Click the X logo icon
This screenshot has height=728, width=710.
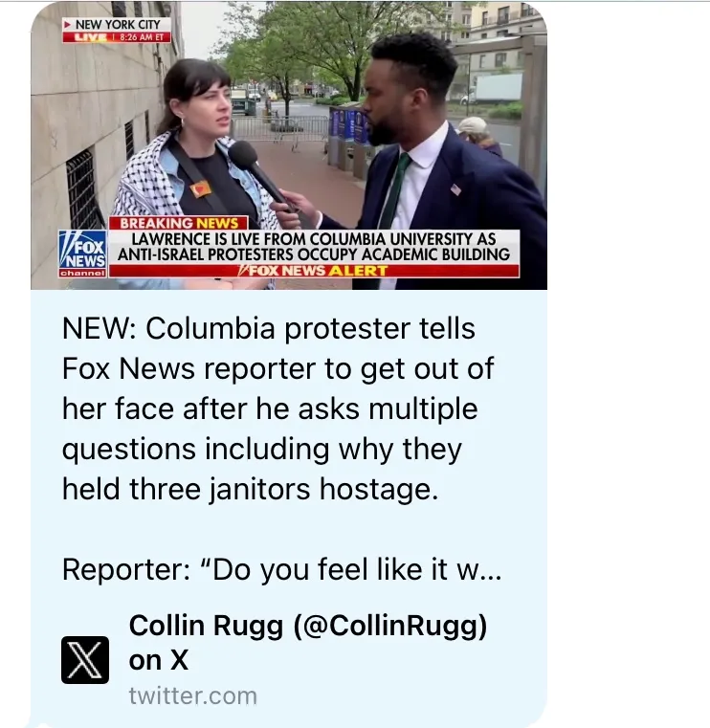pos(85,660)
